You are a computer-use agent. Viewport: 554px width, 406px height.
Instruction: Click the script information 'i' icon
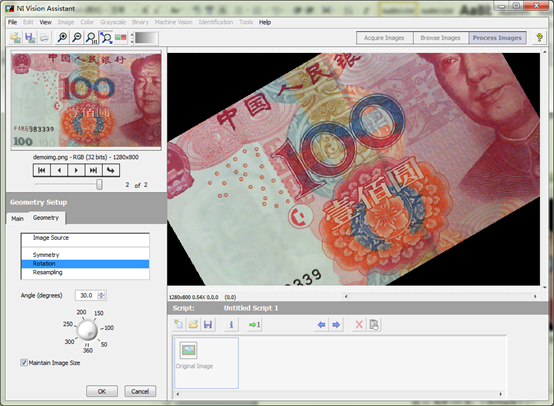click(x=231, y=324)
